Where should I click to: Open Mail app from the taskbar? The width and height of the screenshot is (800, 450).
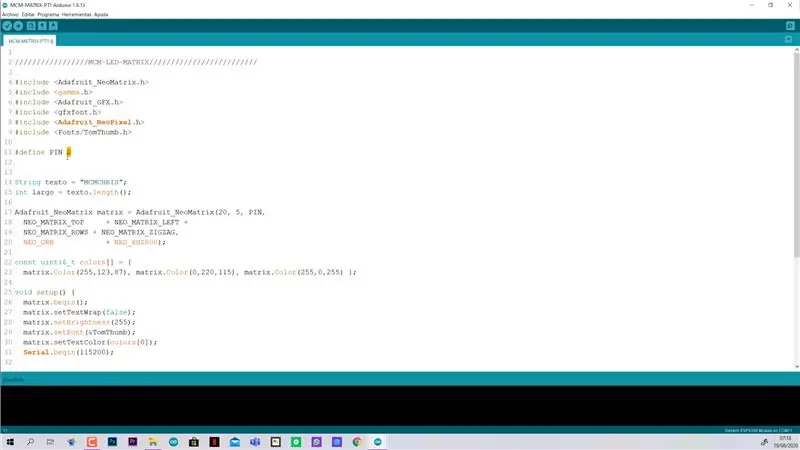point(235,442)
